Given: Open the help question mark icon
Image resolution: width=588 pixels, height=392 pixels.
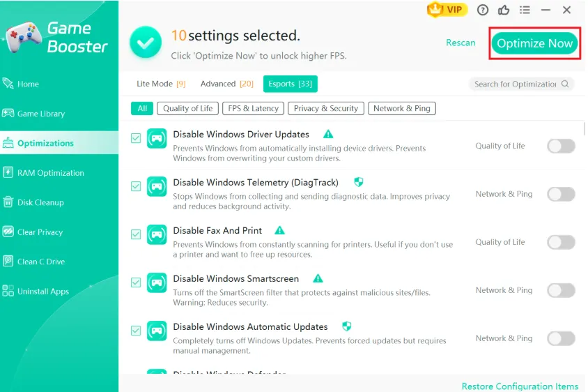Looking at the screenshot, I should tap(483, 10).
